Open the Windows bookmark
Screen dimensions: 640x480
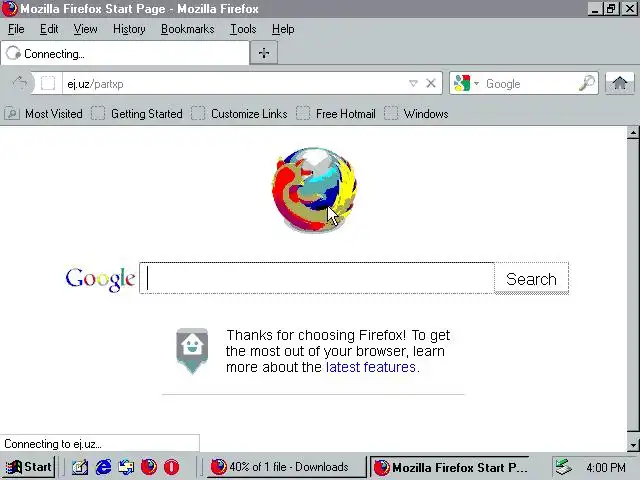point(416,113)
